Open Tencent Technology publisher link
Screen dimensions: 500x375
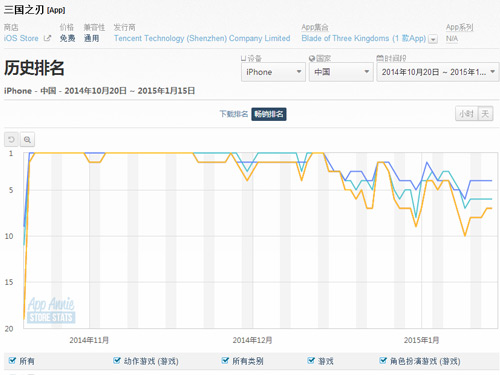(x=202, y=38)
